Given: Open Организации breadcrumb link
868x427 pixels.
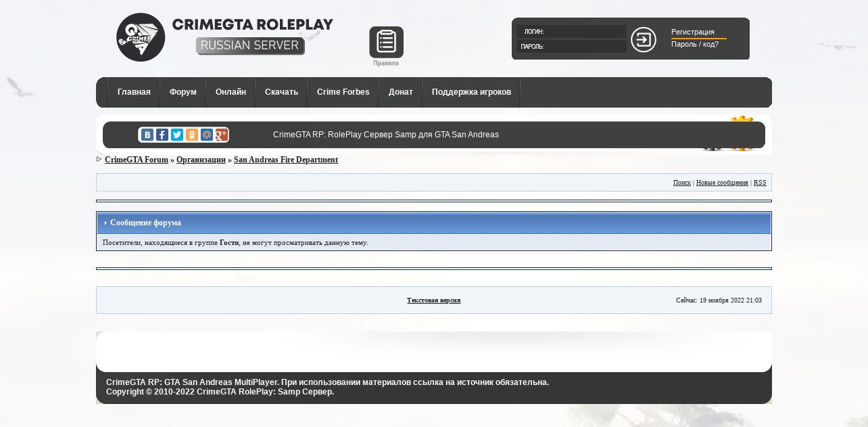Looking at the screenshot, I should point(201,160).
